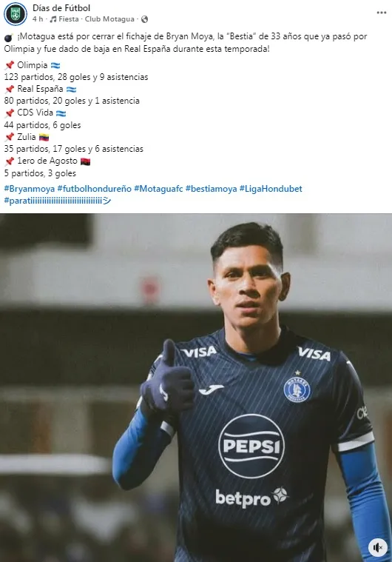The height and width of the screenshot is (562, 392).
Task: Click the Venezuela flag next to Zulia
Action: (44, 137)
